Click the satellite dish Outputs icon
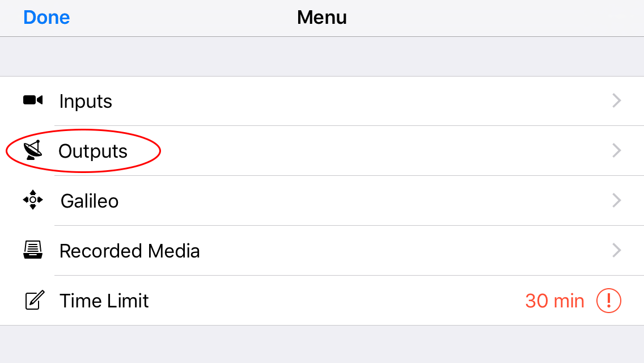Screen dimensions: 644x363 33,150
